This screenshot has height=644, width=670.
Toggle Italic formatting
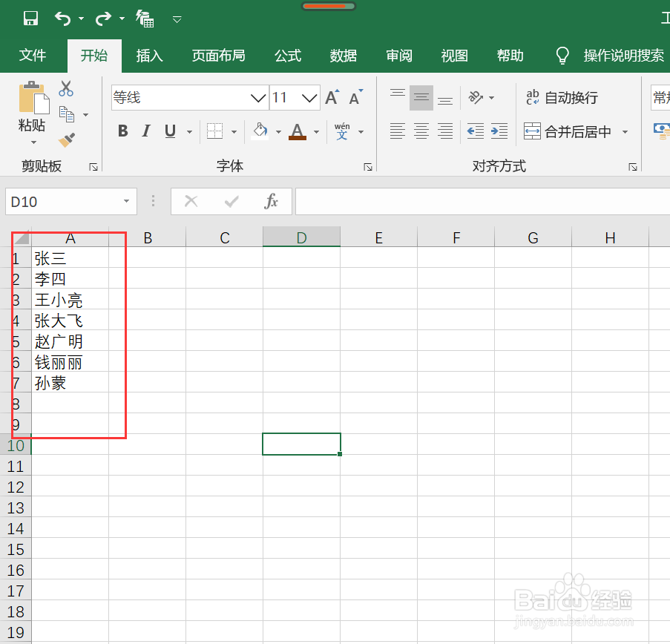pyautogui.click(x=146, y=131)
